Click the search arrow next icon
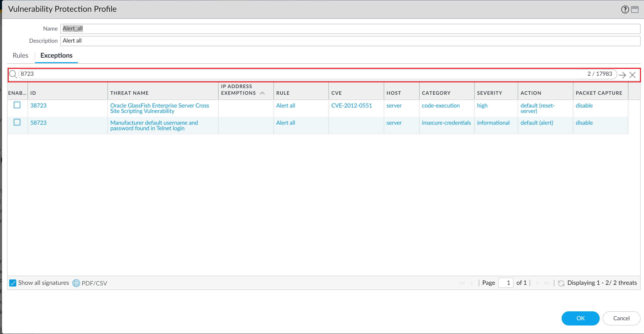644x334 pixels. tap(622, 75)
